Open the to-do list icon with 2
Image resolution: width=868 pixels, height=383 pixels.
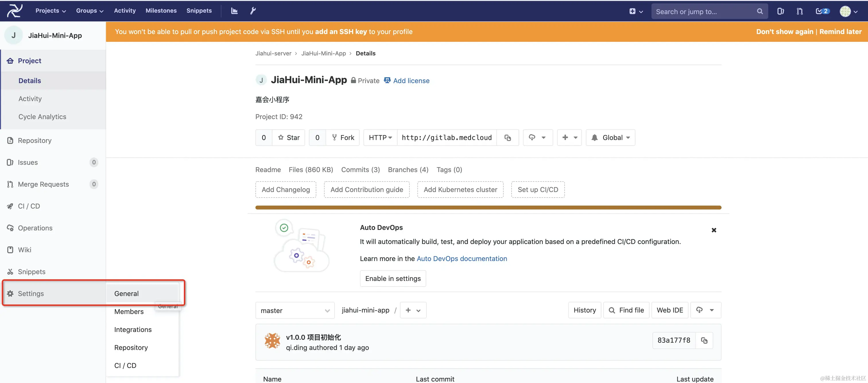tap(822, 11)
